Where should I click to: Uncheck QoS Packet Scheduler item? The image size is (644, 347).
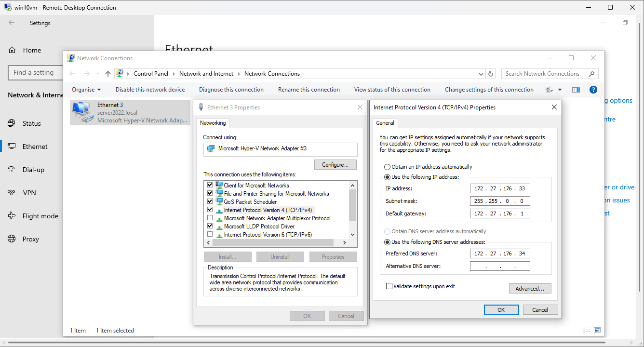coord(210,202)
